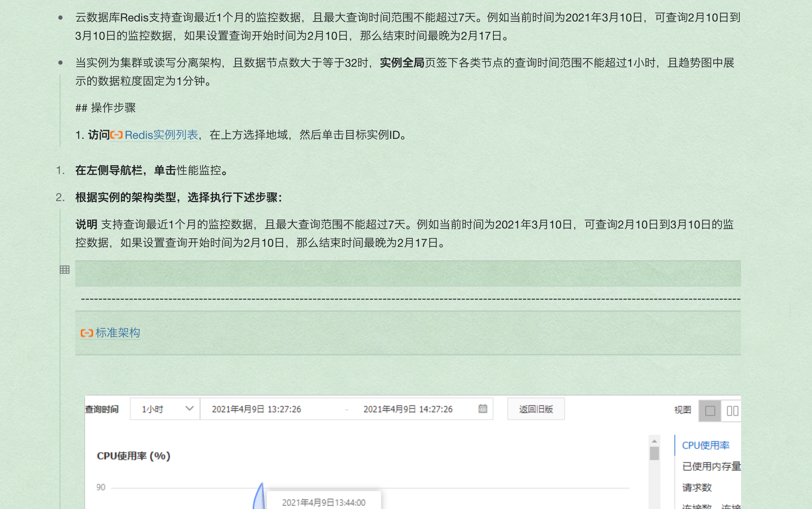Select the CPU使用率 metric tab
This screenshot has width=812, height=509.
pyautogui.click(x=706, y=445)
